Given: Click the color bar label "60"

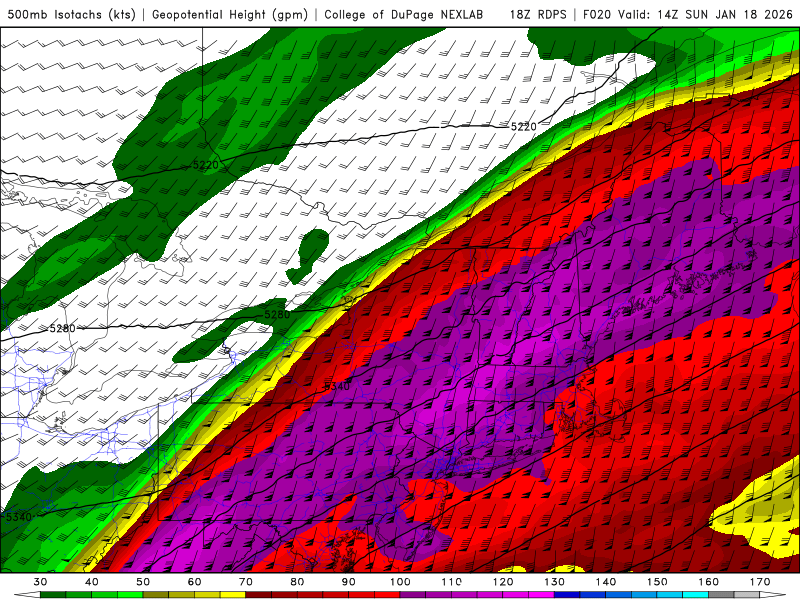Looking at the screenshot, I should point(194,582).
